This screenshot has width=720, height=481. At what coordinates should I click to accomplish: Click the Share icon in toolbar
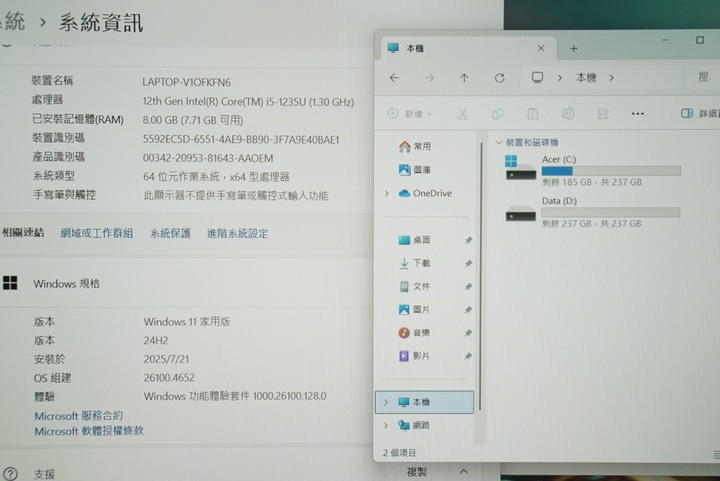pos(603,114)
